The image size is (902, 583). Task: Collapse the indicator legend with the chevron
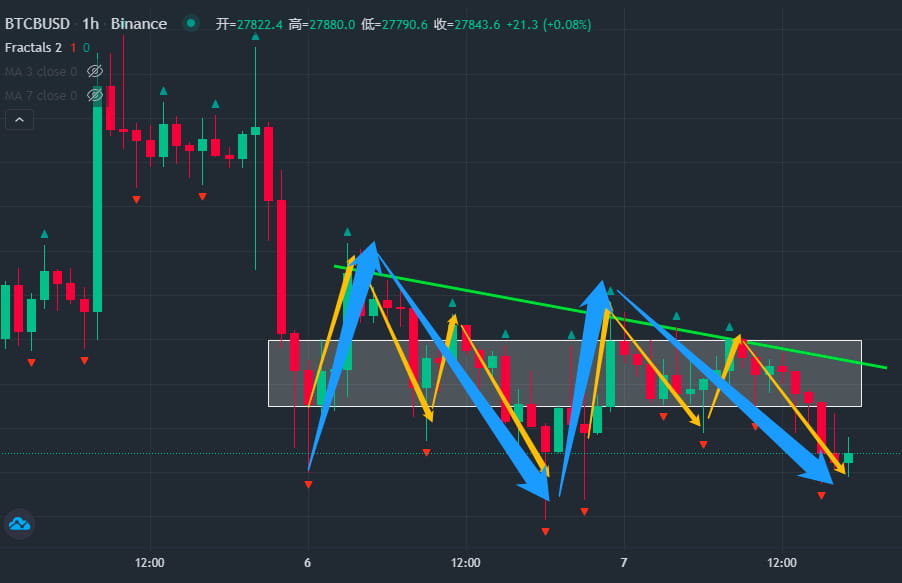[x=20, y=120]
